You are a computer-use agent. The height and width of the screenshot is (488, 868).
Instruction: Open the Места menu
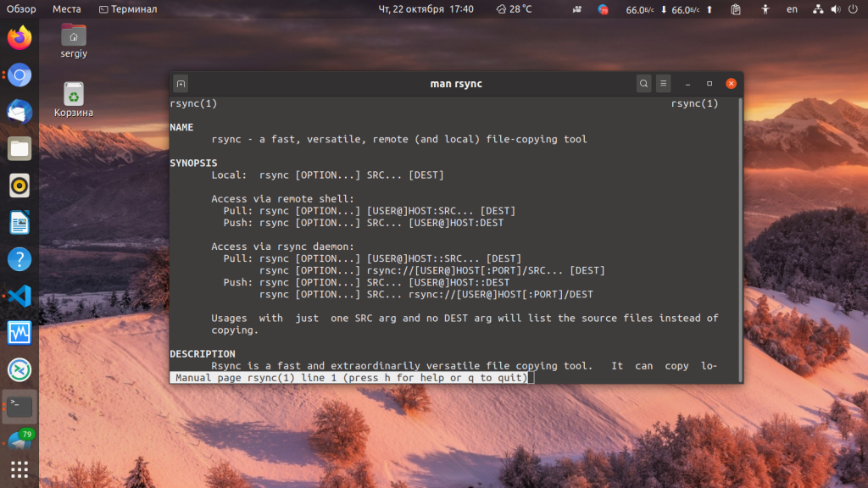66,9
